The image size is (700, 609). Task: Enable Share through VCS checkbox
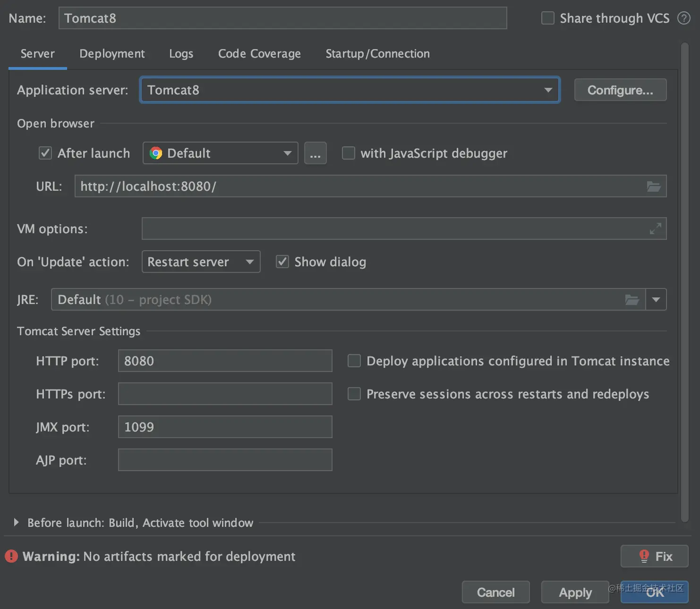[547, 18]
